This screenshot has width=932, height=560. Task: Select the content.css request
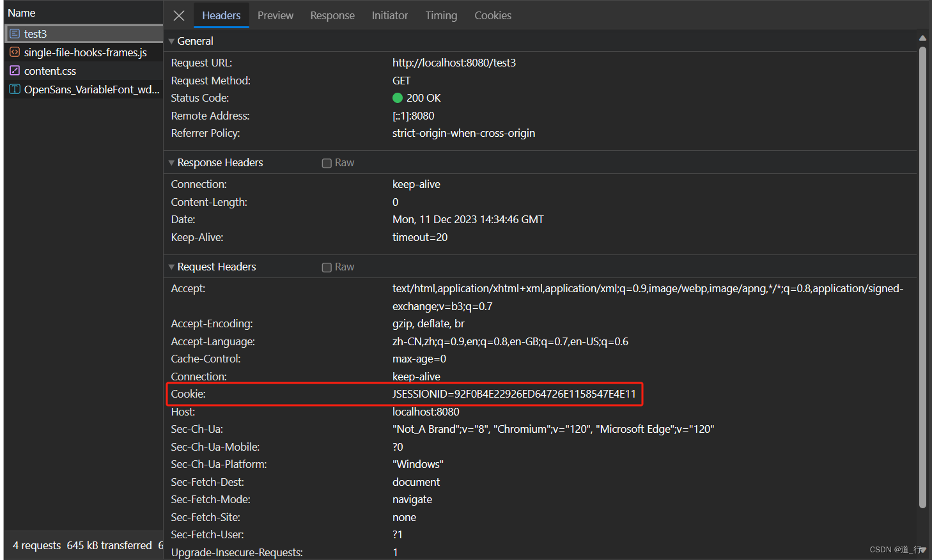84,70
